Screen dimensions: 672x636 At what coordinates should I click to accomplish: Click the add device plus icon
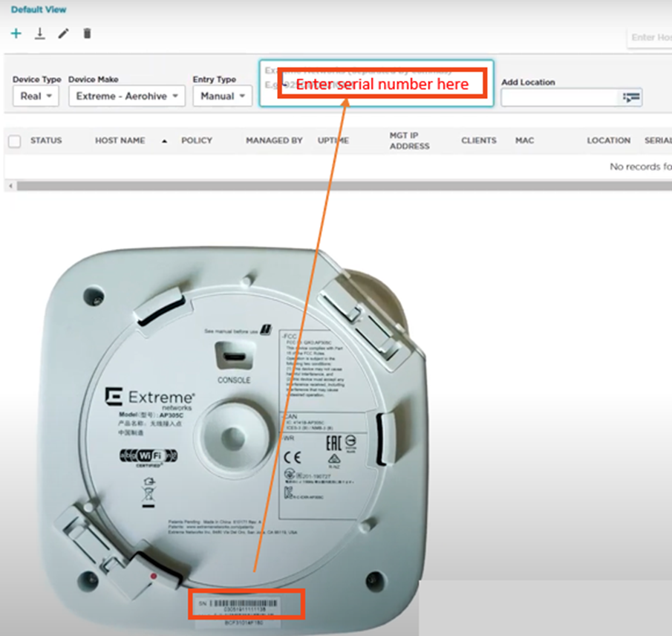coord(16,33)
